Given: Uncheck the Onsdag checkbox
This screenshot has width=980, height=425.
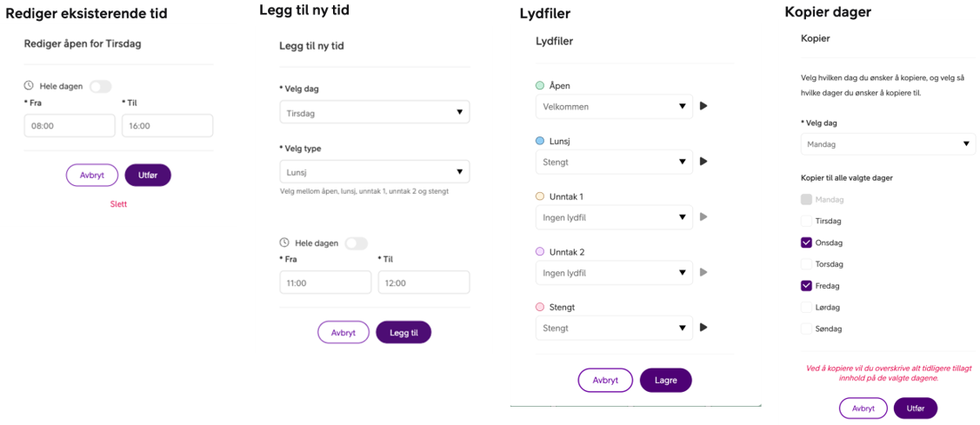Looking at the screenshot, I should (x=806, y=243).
